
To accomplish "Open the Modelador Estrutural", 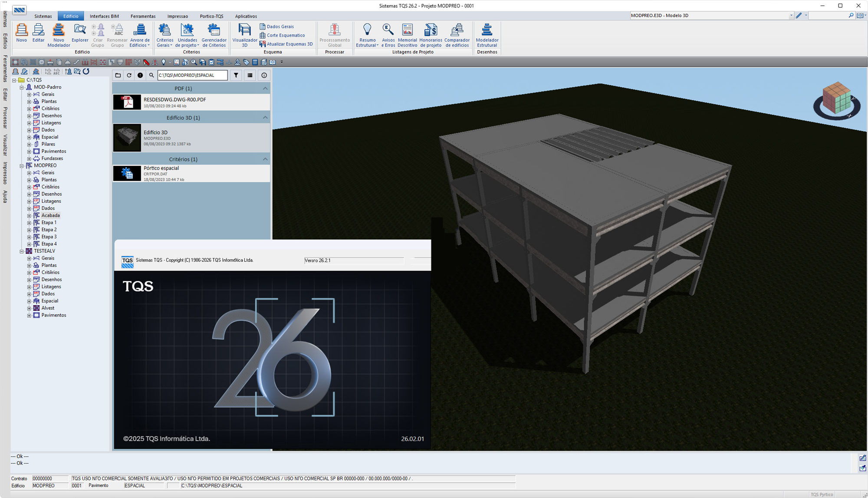I will tap(487, 35).
